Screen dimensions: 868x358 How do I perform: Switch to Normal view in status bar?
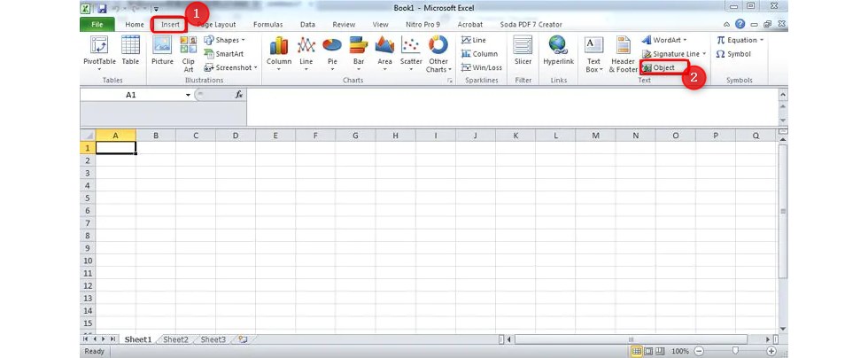[x=637, y=351]
